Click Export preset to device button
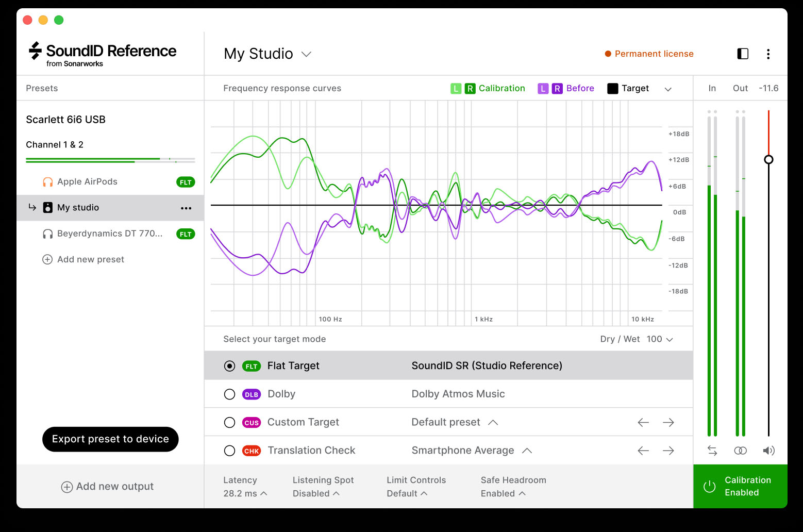Image resolution: width=803 pixels, height=532 pixels. [x=110, y=439]
